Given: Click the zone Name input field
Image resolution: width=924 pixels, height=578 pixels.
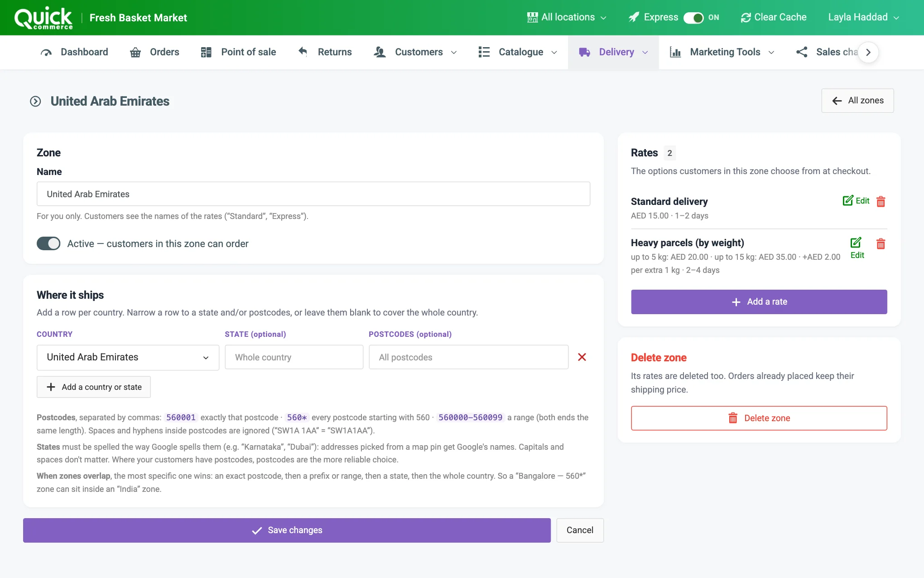Looking at the screenshot, I should click(313, 194).
